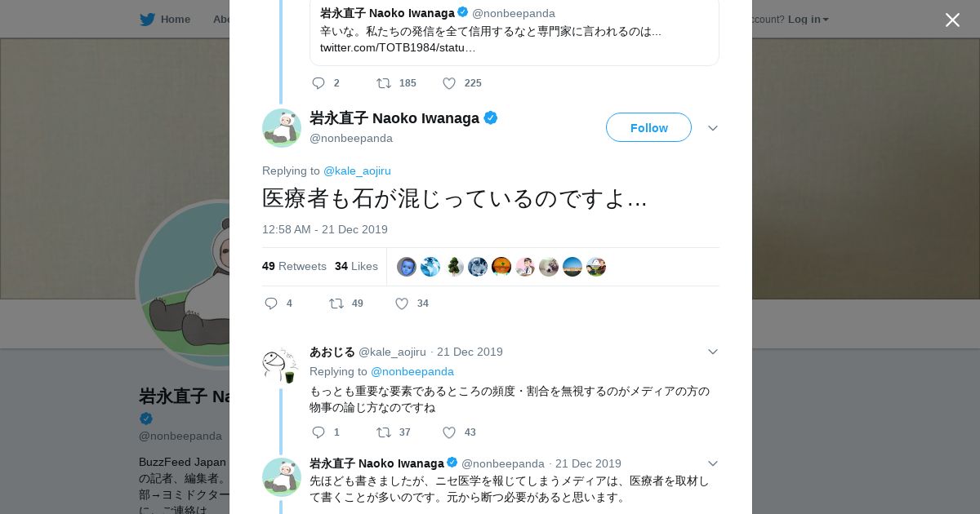Click reply icon on main tweet

pos(271,304)
